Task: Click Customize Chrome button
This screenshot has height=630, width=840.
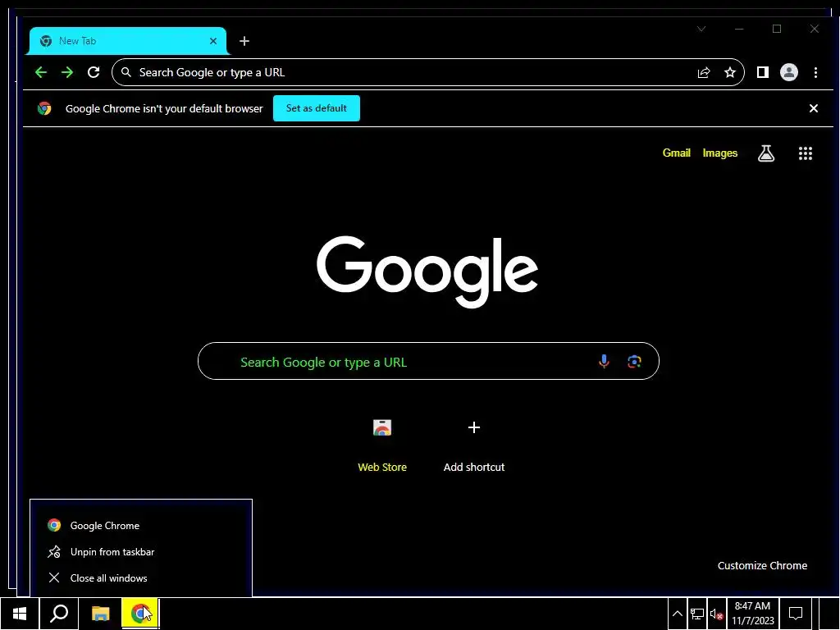Action: point(762,566)
